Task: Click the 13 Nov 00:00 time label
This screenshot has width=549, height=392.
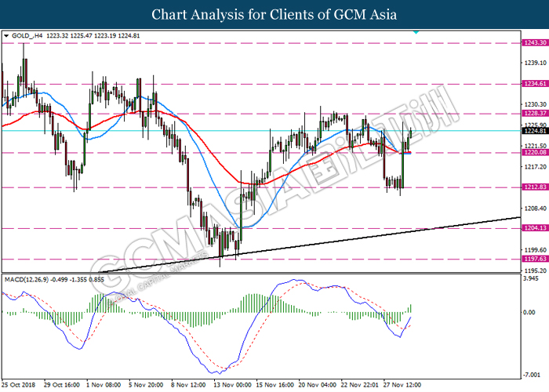Action: pos(232,385)
